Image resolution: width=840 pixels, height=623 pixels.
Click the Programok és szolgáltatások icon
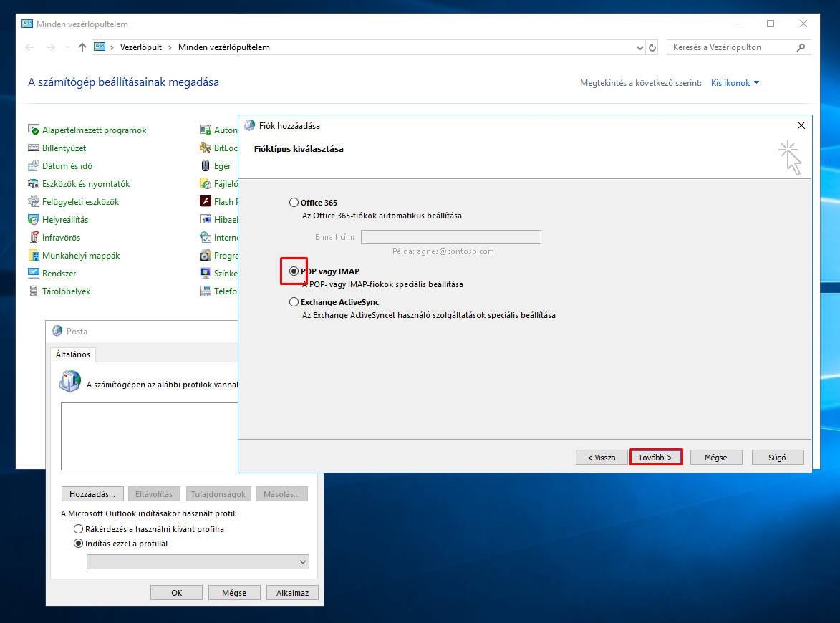point(206,256)
